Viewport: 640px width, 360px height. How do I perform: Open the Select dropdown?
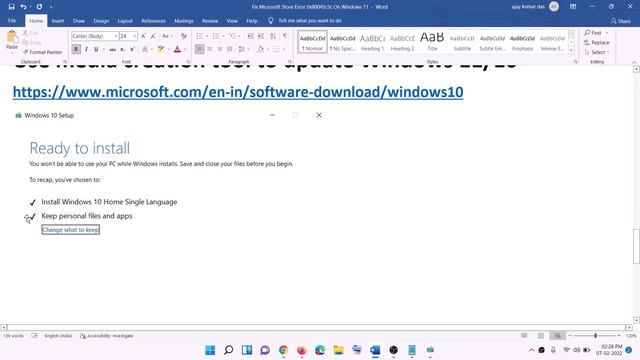596,52
